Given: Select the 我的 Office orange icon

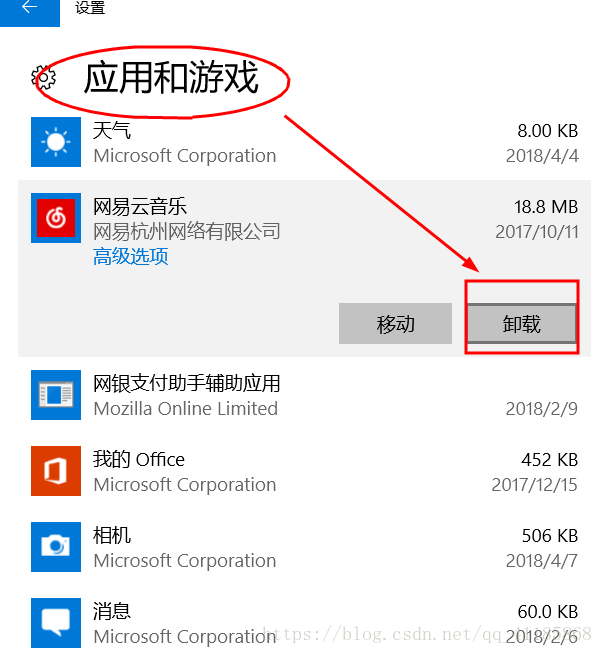Looking at the screenshot, I should coord(56,470).
